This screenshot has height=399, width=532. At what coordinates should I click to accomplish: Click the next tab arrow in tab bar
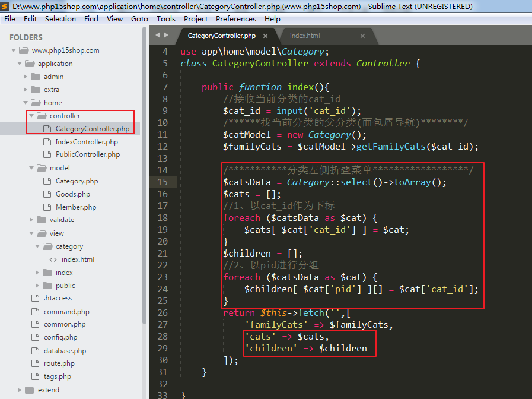165,36
